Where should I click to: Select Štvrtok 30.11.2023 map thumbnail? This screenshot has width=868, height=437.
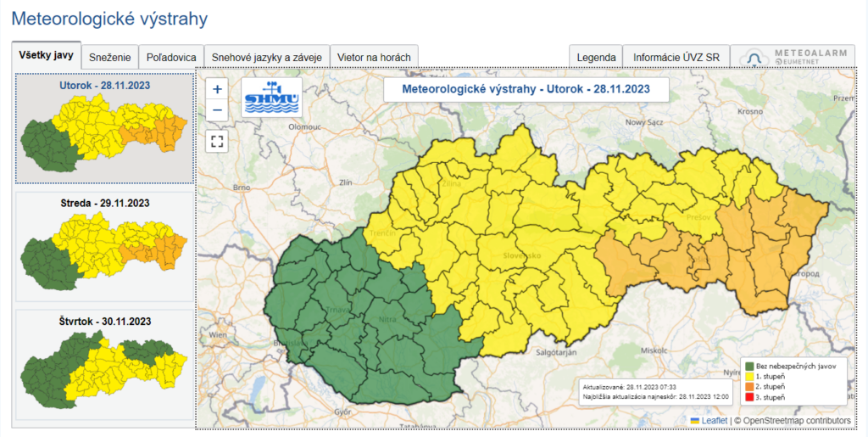[105, 365]
